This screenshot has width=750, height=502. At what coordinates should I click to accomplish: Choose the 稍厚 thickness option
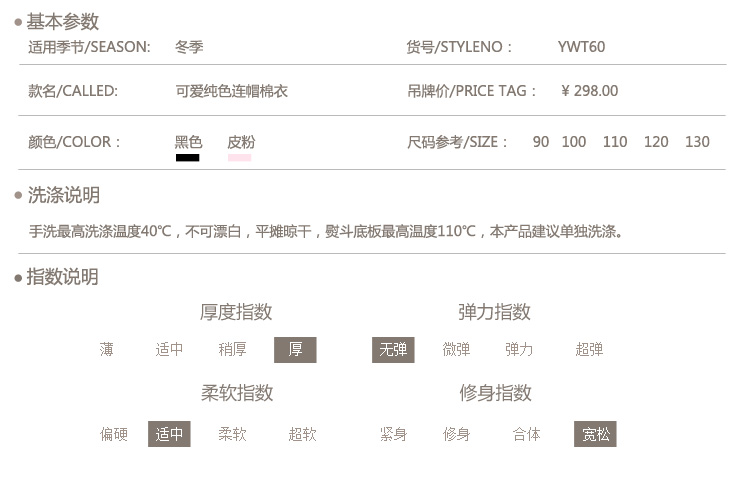pos(232,350)
